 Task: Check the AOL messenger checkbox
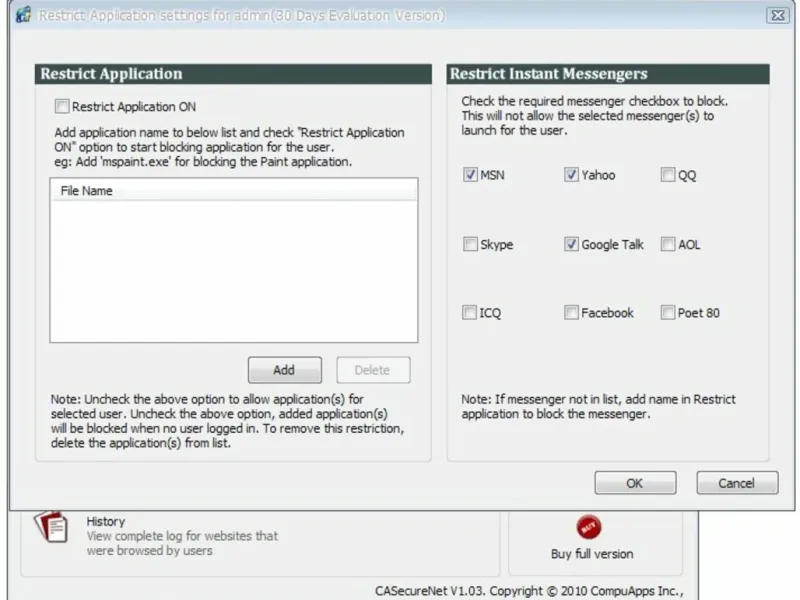point(668,244)
